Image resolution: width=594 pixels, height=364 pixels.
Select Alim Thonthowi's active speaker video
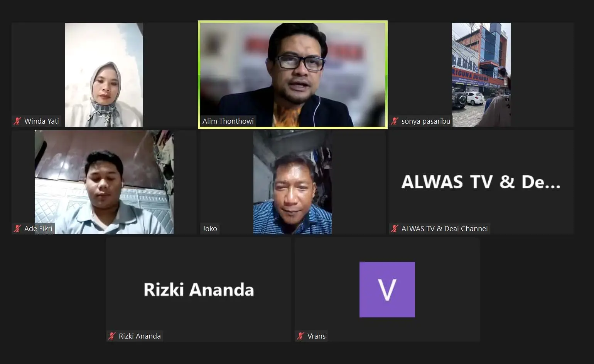[x=293, y=75]
